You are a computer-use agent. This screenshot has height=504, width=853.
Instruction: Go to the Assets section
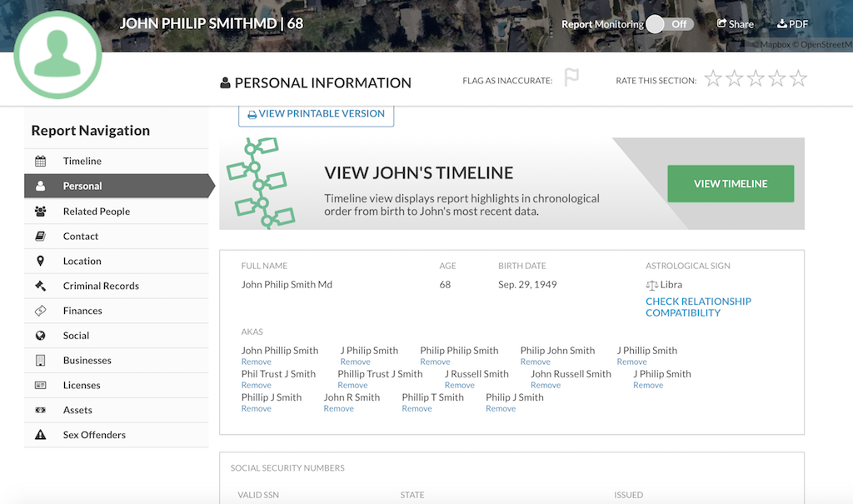coord(117,411)
